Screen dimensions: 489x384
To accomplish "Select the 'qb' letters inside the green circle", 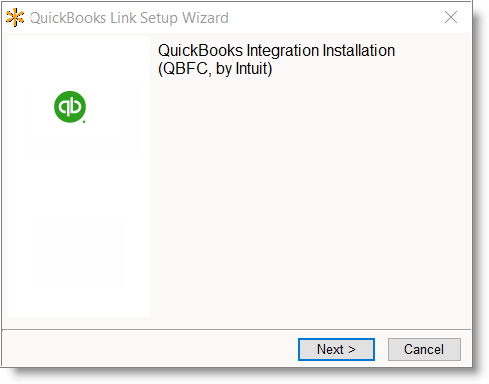I will click(x=70, y=107).
